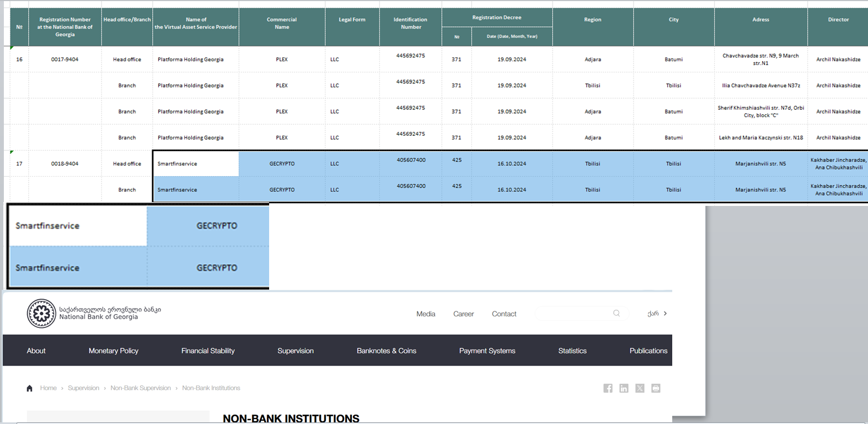Click the search magnifier icon
Screen dimensions: 868x424
[617, 313]
